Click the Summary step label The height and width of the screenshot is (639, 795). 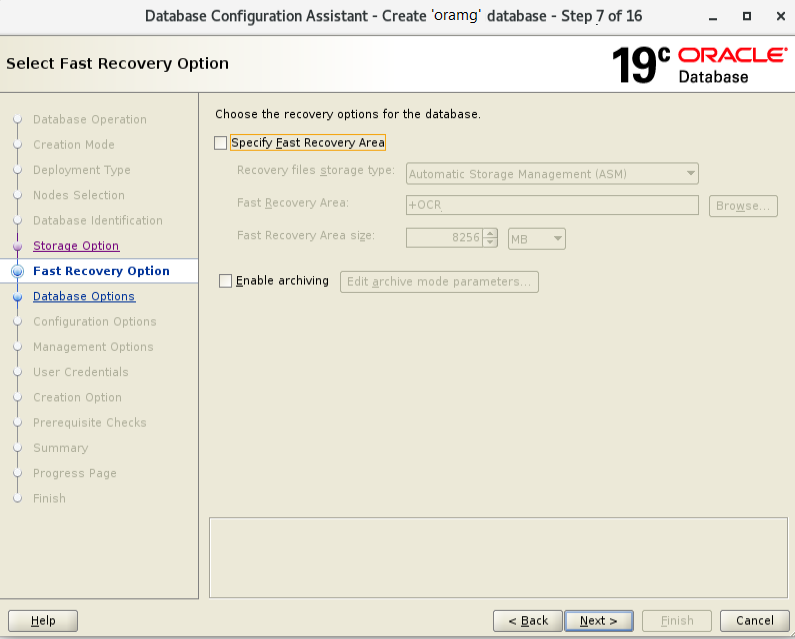point(61,448)
